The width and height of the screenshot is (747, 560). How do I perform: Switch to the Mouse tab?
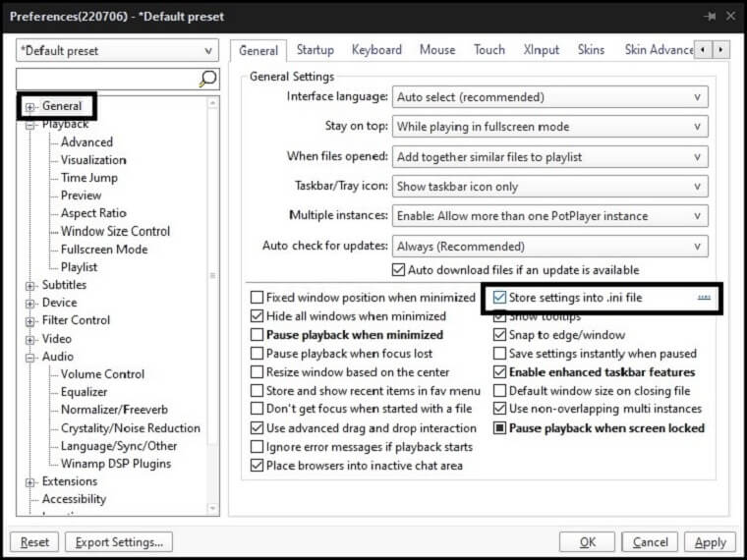437,50
